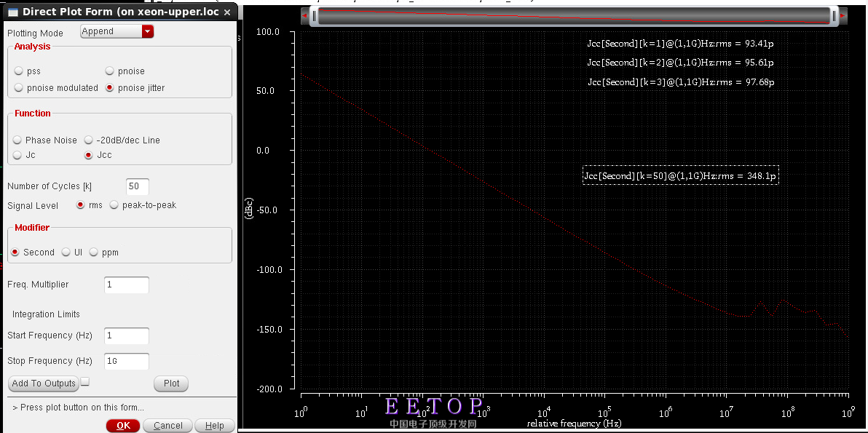The width and height of the screenshot is (868, 433).
Task: Click the Add To Outputs button
Action: click(44, 384)
